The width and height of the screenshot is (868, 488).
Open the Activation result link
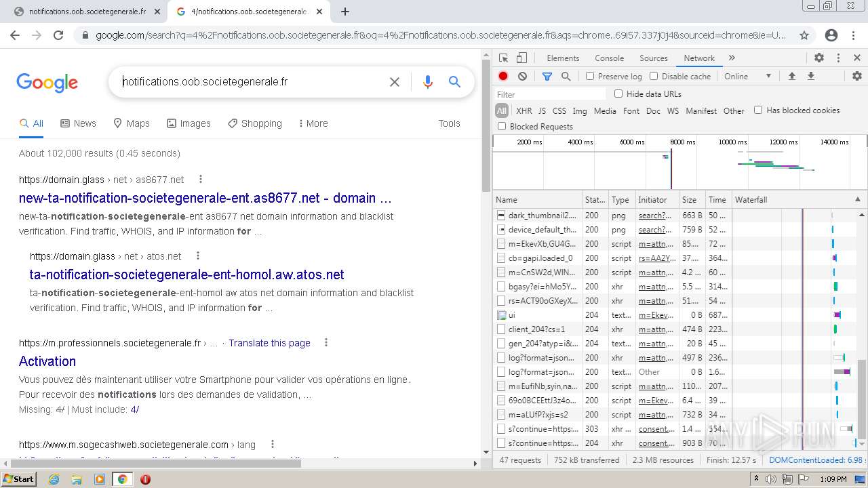coord(47,361)
